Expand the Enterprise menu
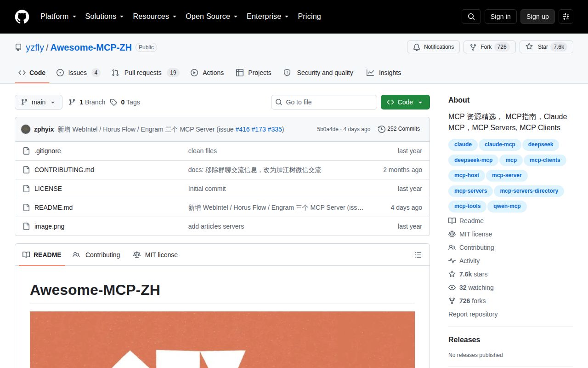This screenshot has width=588, height=368. pyautogui.click(x=268, y=17)
